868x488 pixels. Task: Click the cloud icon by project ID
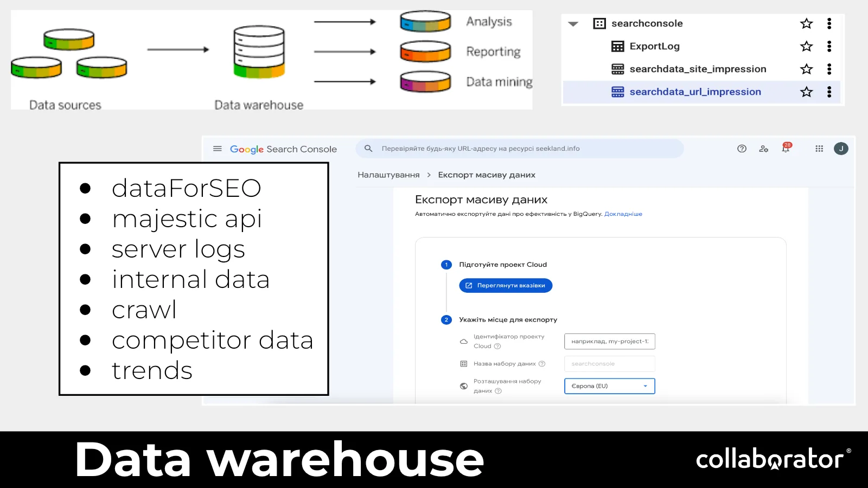(x=464, y=342)
